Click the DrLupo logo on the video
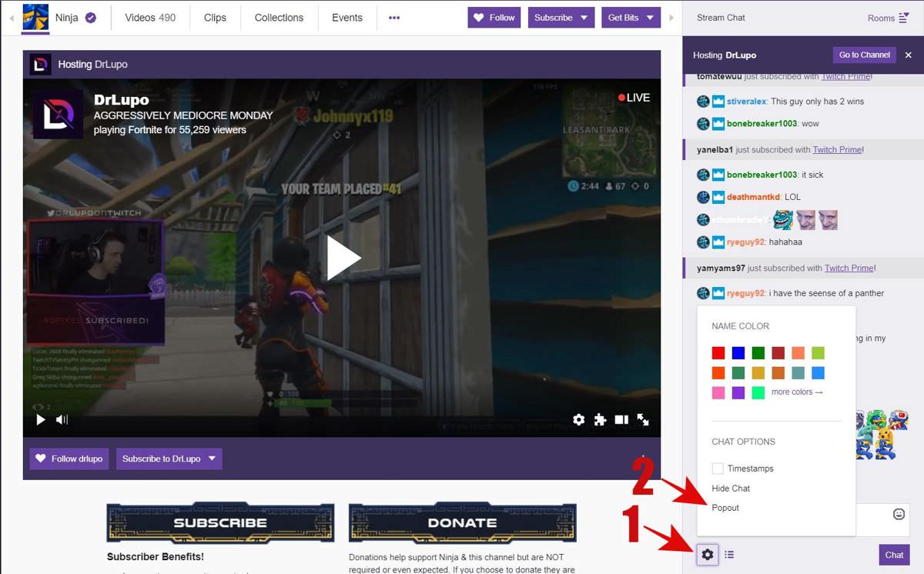Screen dimensions: 924x574 point(58,115)
